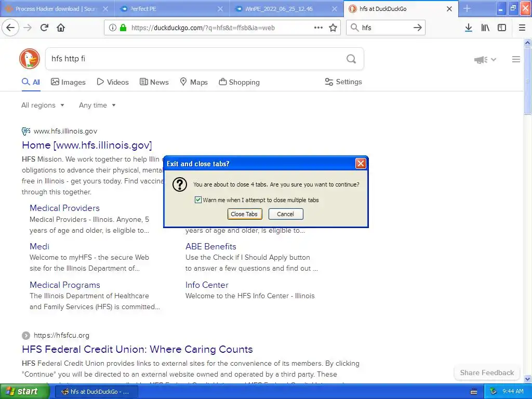Click the https://hfsfcu.org result URL
This screenshot has width=532, height=399.
pyautogui.click(x=61, y=335)
